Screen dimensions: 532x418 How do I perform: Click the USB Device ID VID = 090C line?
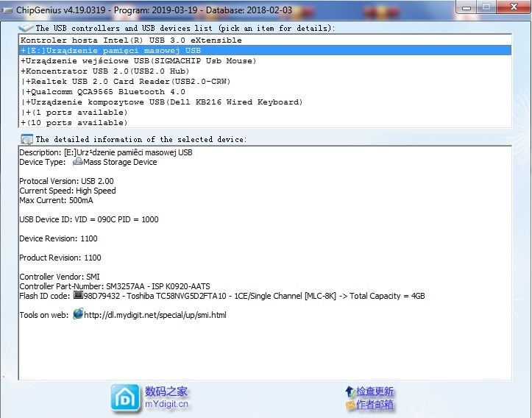pyautogui.click(x=89, y=219)
